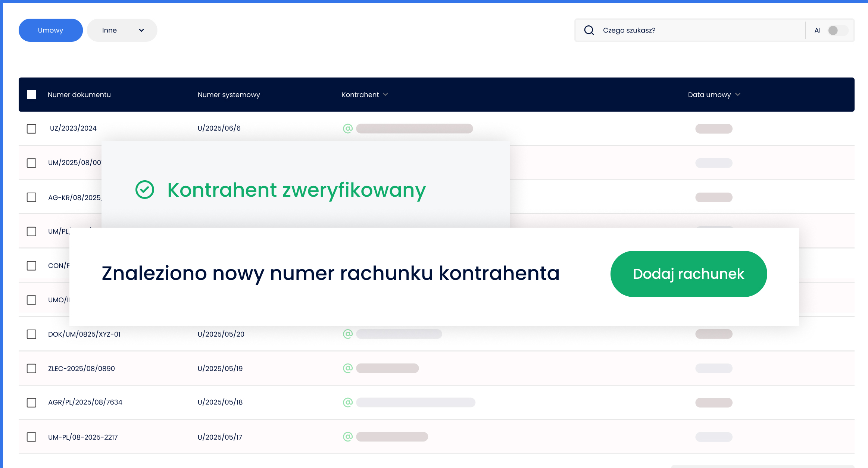The image size is (868, 468).
Task: Select checkbox for UZ/2023/2024 row
Action: 32,129
